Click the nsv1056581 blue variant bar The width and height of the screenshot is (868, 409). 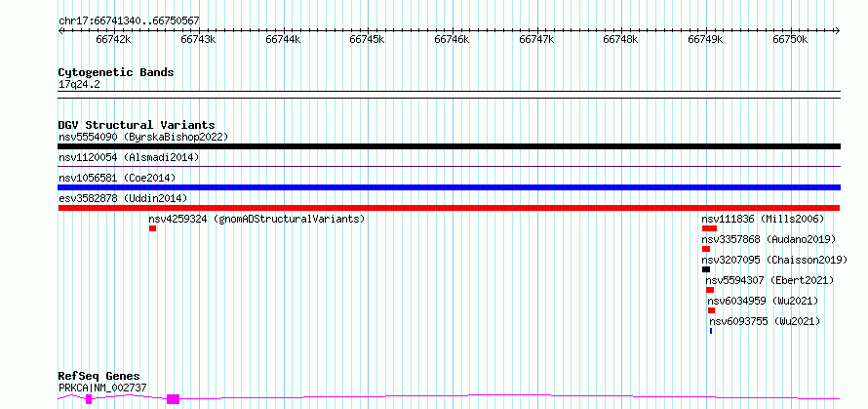449,187
